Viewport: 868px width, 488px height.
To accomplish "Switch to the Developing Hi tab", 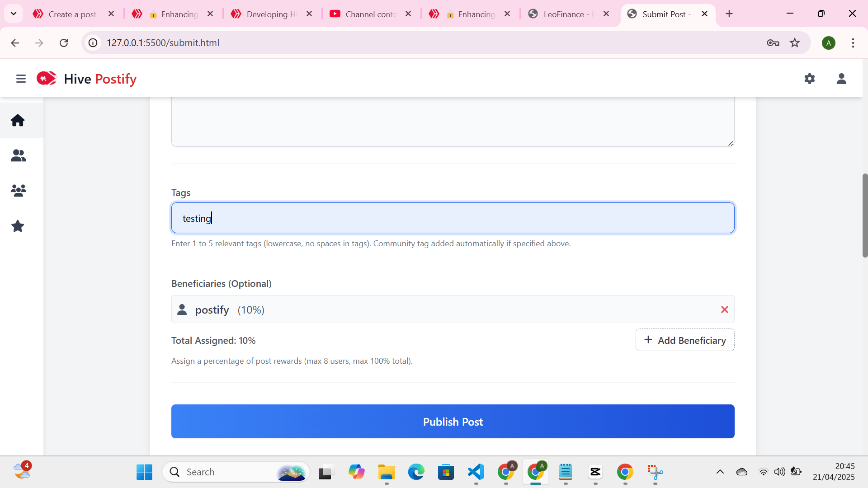I will [x=271, y=14].
